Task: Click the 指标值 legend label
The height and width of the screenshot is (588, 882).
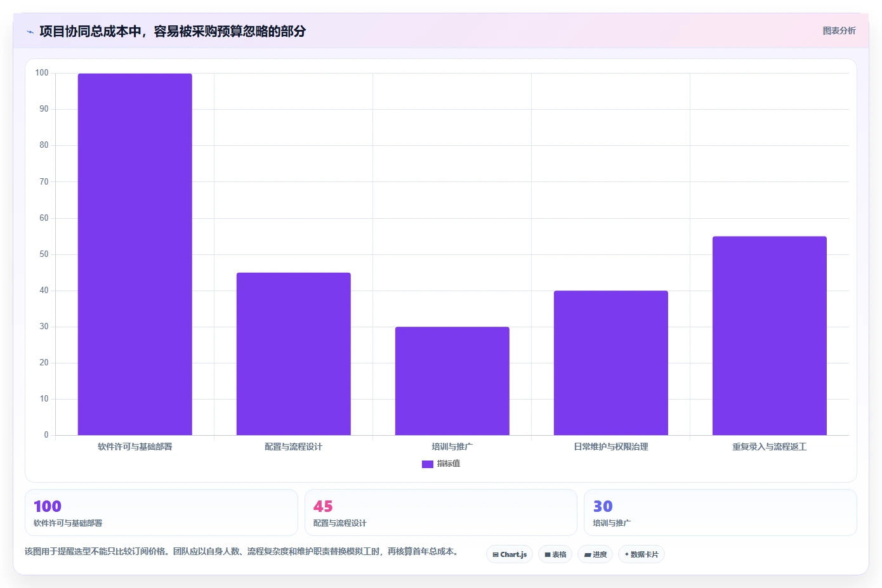Action: coord(449,464)
